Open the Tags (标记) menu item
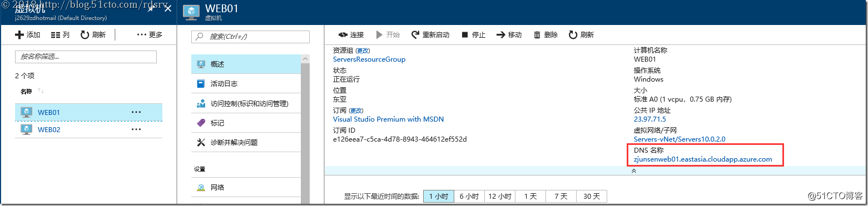868x206 pixels. click(x=246, y=123)
